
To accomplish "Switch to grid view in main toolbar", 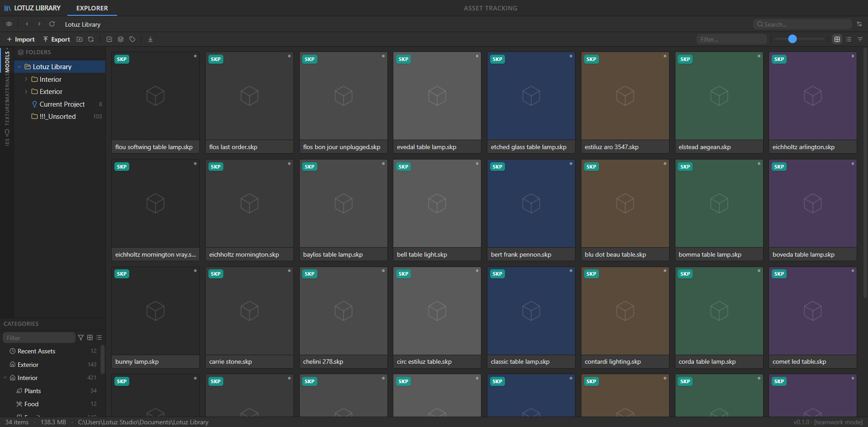I will (837, 39).
